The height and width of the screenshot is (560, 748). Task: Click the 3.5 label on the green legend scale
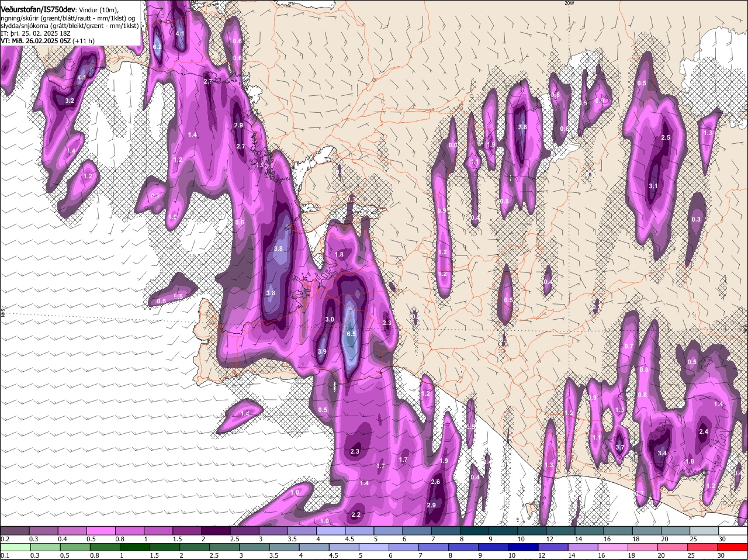tap(273, 555)
